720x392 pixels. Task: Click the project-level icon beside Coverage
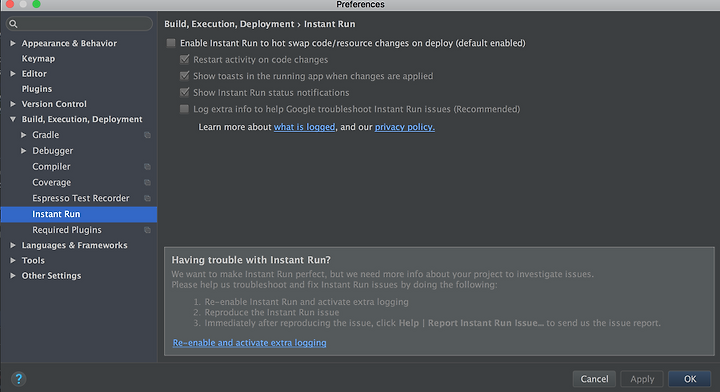pos(147,182)
